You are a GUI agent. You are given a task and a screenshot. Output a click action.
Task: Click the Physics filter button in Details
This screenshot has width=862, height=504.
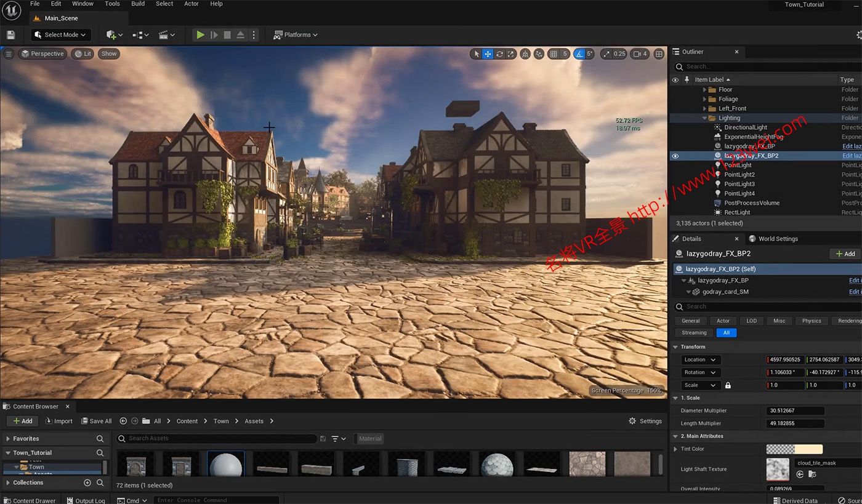(x=811, y=321)
